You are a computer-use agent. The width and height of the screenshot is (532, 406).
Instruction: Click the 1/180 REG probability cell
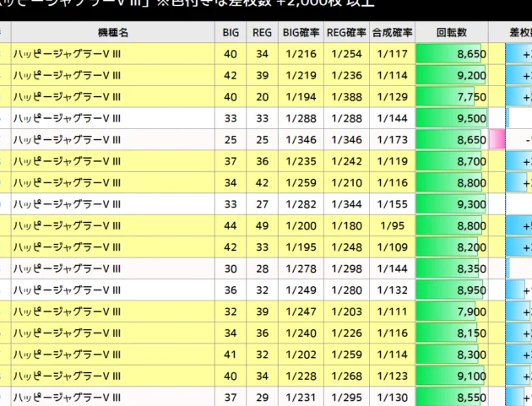click(x=346, y=225)
